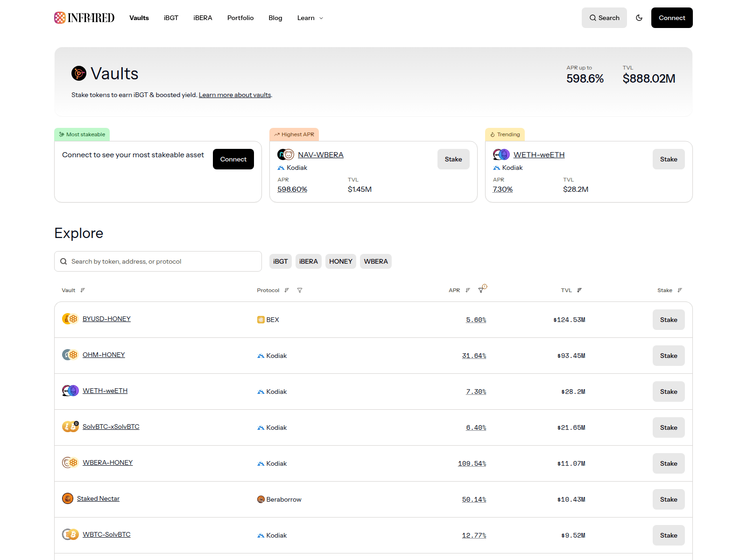Click Kodiak icon in Trending card
The image size is (747, 560).
[x=497, y=168]
